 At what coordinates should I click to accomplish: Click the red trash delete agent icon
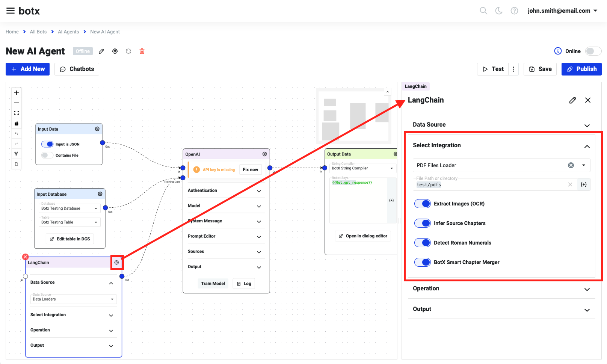(142, 51)
